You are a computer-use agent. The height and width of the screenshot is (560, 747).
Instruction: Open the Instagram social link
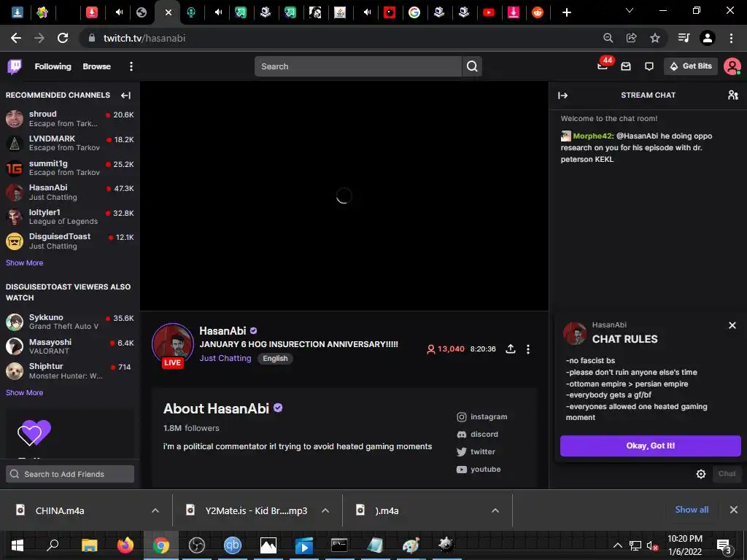(481, 416)
